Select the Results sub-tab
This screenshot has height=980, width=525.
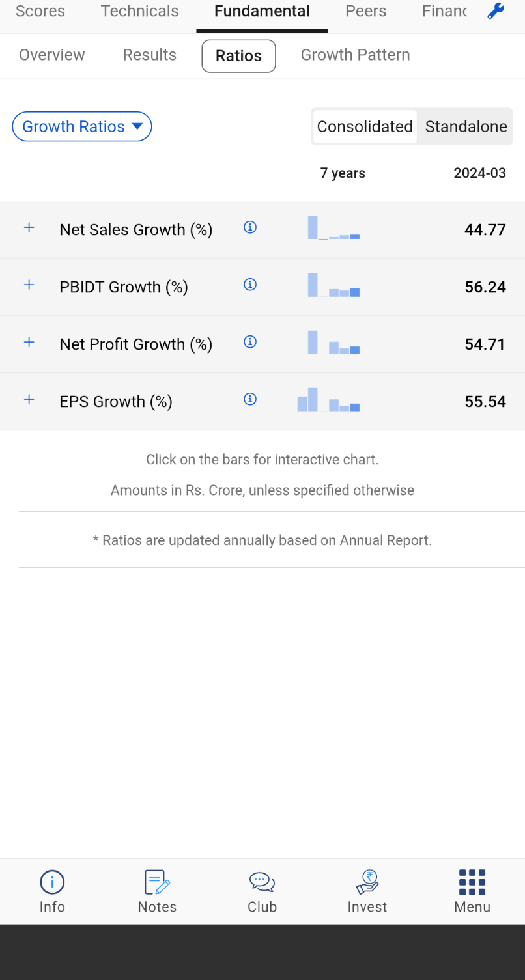click(x=149, y=55)
